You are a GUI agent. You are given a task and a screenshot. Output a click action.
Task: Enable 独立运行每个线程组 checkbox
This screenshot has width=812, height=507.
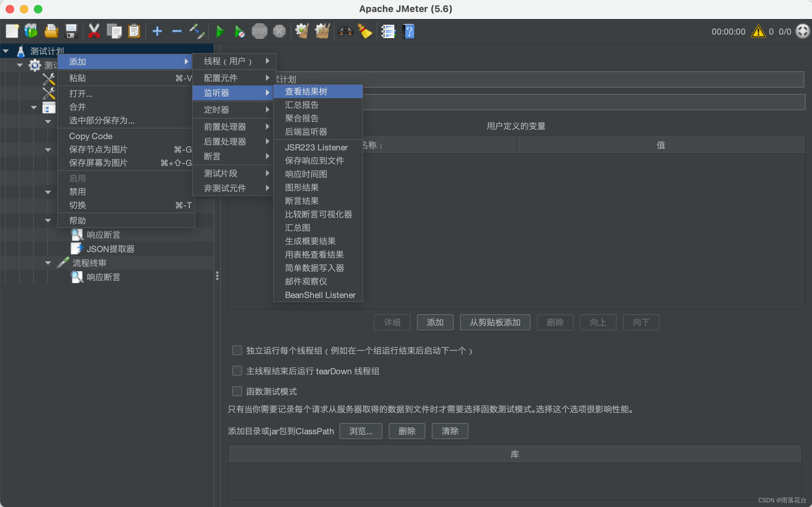tap(237, 350)
